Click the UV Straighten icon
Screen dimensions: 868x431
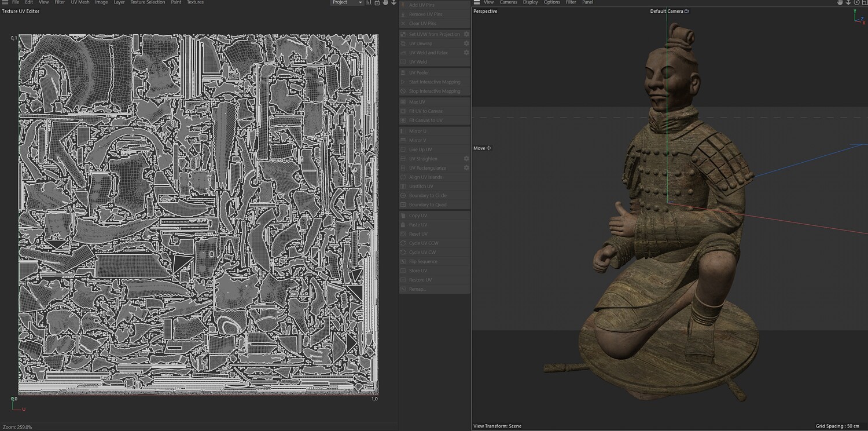pyautogui.click(x=403, y=159)
